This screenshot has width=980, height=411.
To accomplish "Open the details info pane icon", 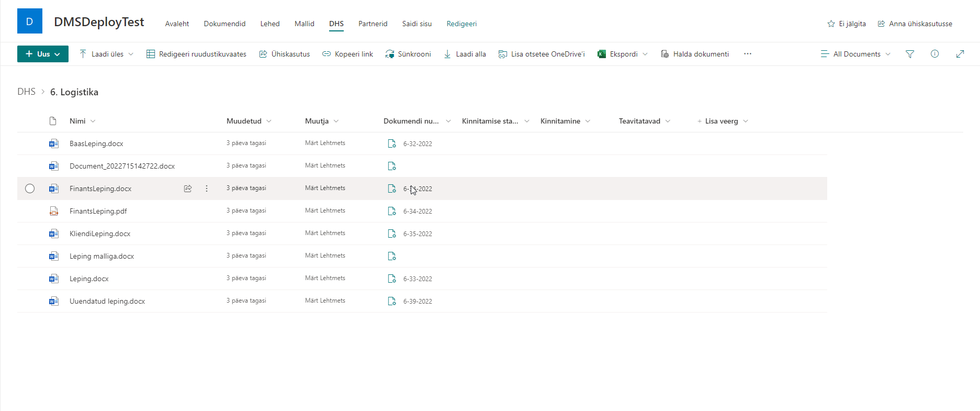I will tap(934, 54).
